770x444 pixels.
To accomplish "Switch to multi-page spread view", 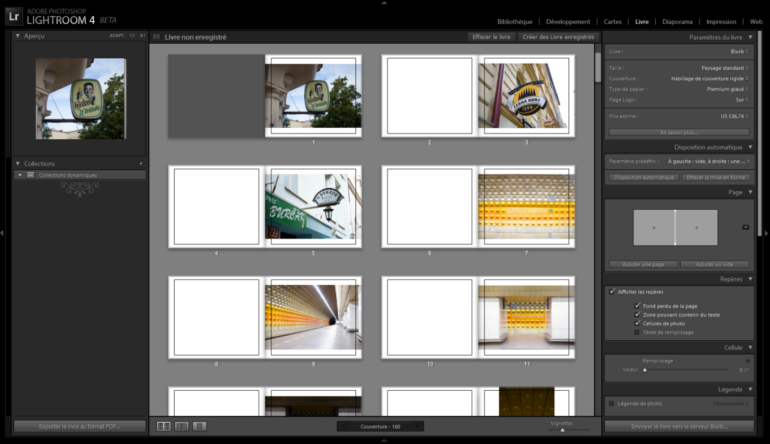I will [163, 426].
